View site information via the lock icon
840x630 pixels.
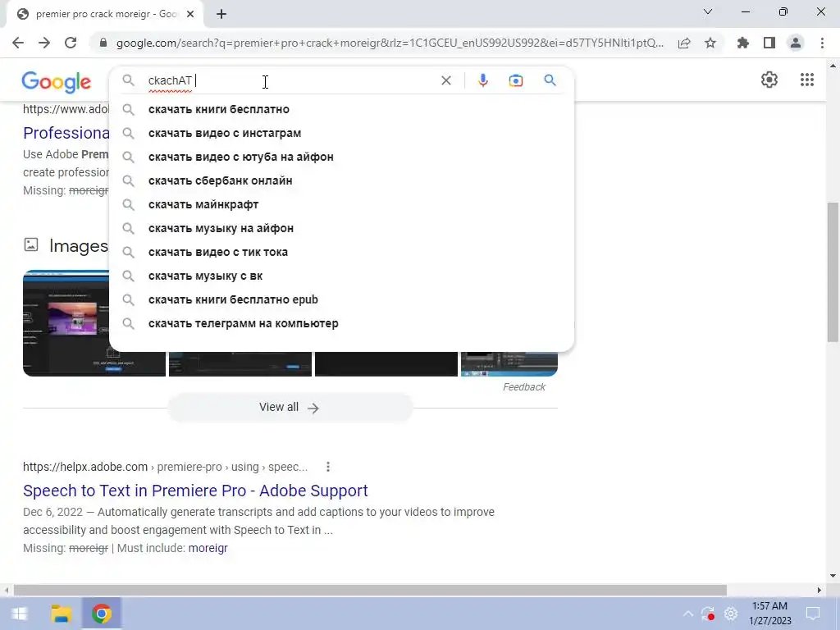(x=103, y=43)
